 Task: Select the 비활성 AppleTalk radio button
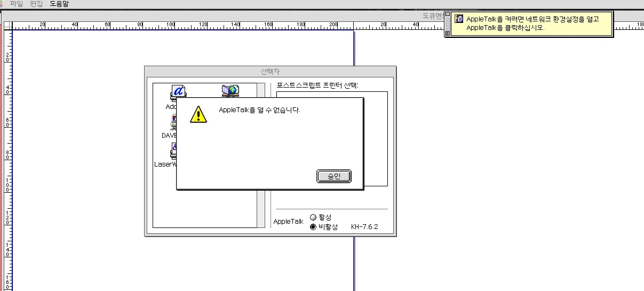pos(313,227)
